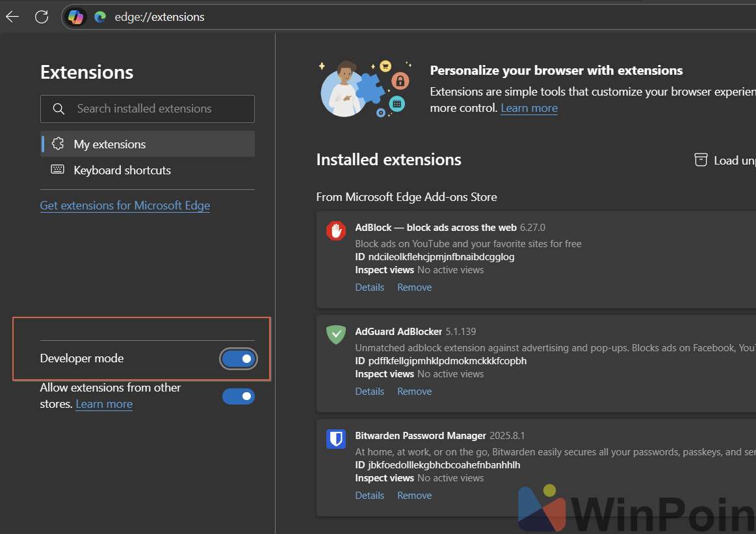Click AdBlock — block ads across the web title
Screen dimensions: 756x534
coord(436,227)
